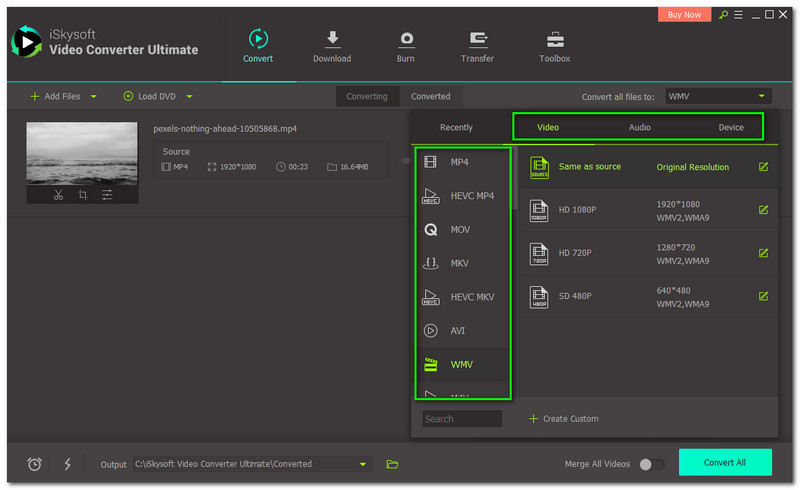Click the format Search field
Screen dimensions: 800x490
462,419
